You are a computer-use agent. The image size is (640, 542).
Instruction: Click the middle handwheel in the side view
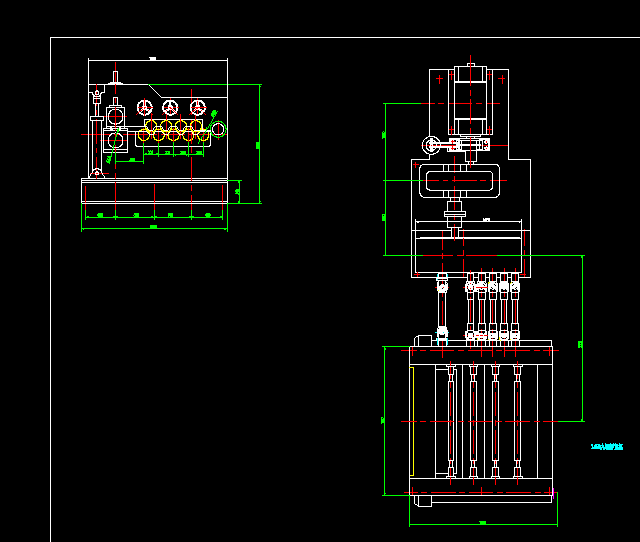click(x=171, y=108)
